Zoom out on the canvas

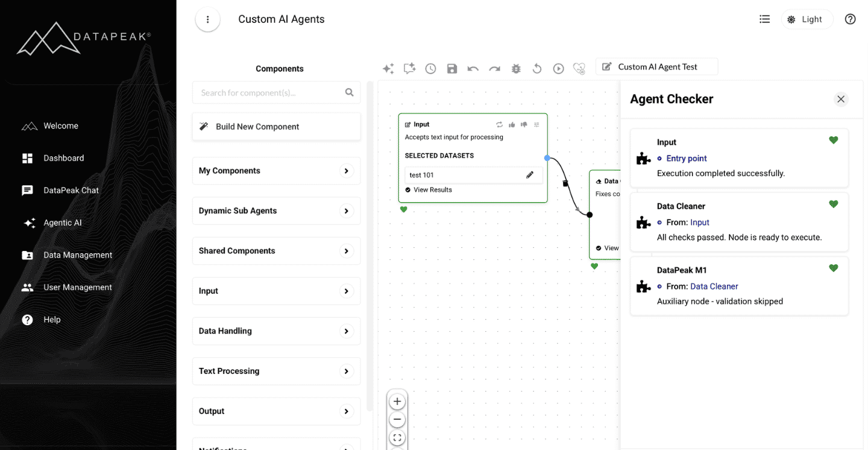click(397, 420)
